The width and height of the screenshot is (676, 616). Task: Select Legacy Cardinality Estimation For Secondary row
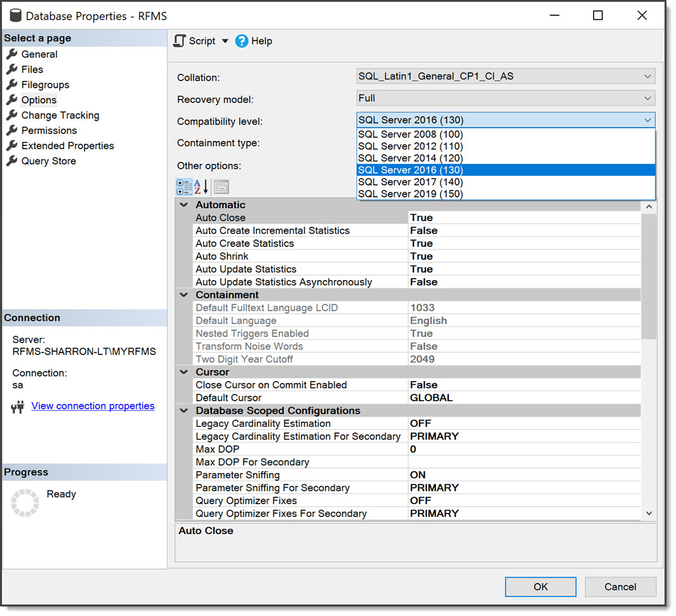point(416,436)
